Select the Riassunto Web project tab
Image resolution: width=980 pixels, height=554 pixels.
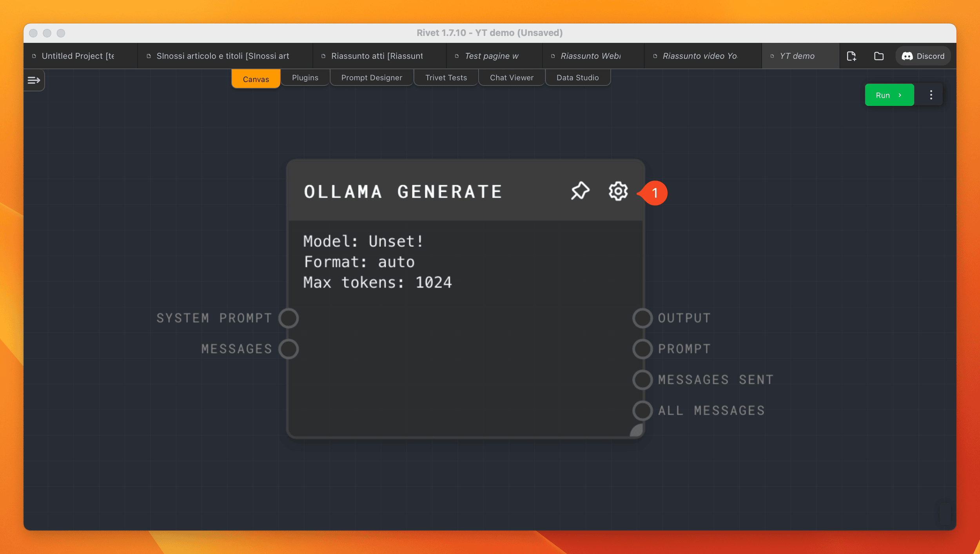[593, 56]
